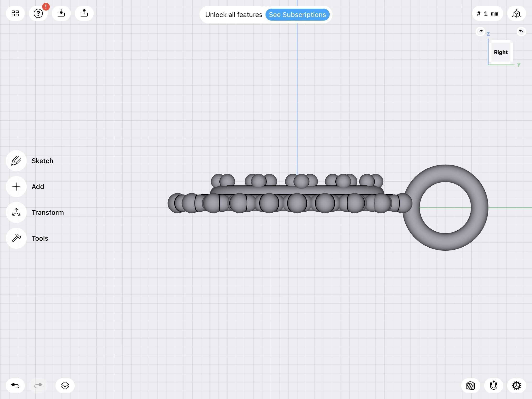The width and height of the screenshot is (532, 399).
Task: Click the Unlock all features text
Action: pyautogui.click(x=233, y=15)
